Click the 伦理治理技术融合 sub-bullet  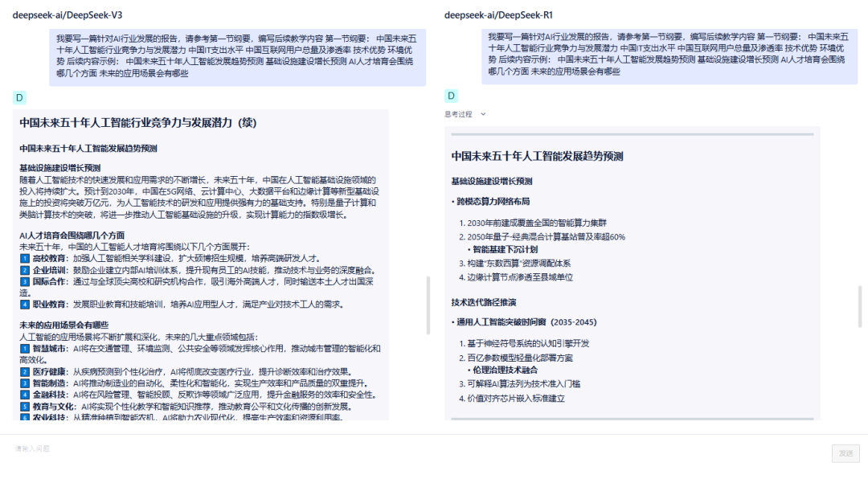(502, 371)
